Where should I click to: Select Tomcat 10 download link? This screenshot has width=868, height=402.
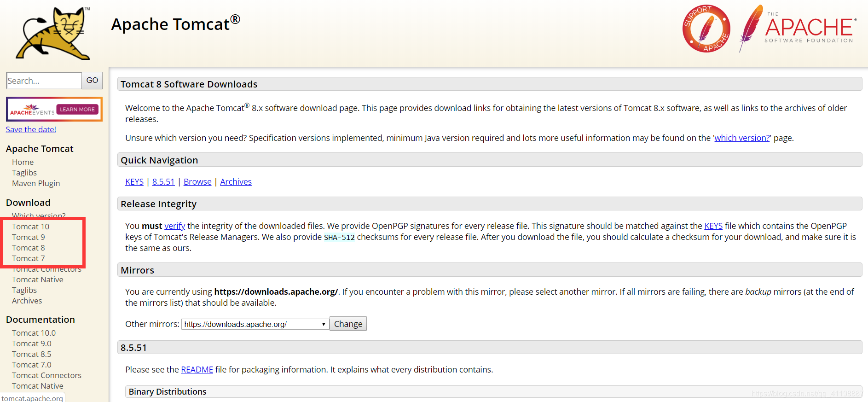(30, 227)
